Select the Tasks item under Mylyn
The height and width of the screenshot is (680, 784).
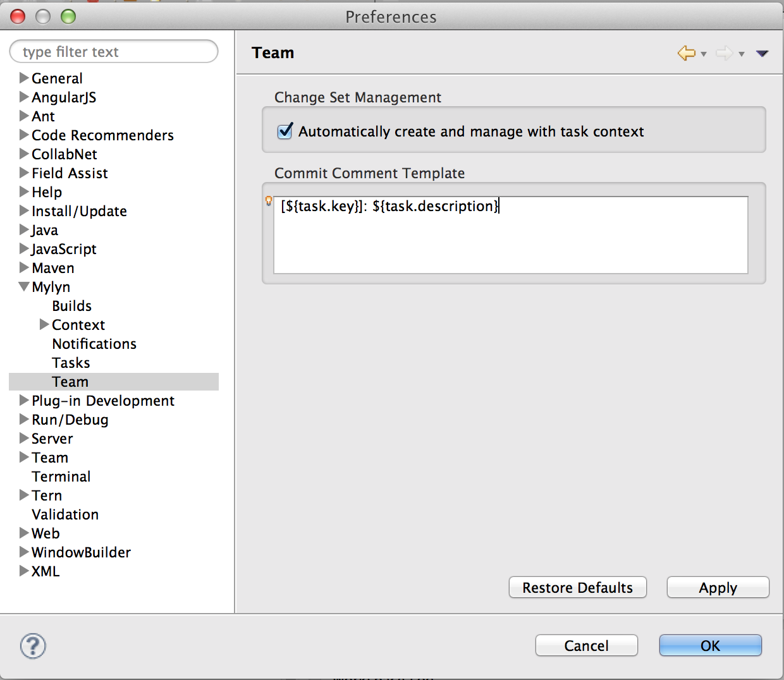click(70, 363)
